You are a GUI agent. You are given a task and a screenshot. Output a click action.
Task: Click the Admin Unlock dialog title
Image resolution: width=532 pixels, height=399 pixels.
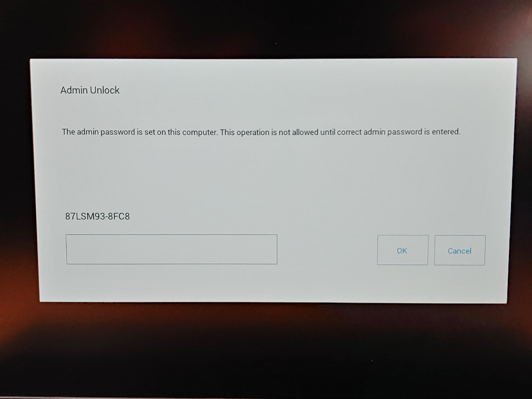pyautogui.click(x=90, y=90)
